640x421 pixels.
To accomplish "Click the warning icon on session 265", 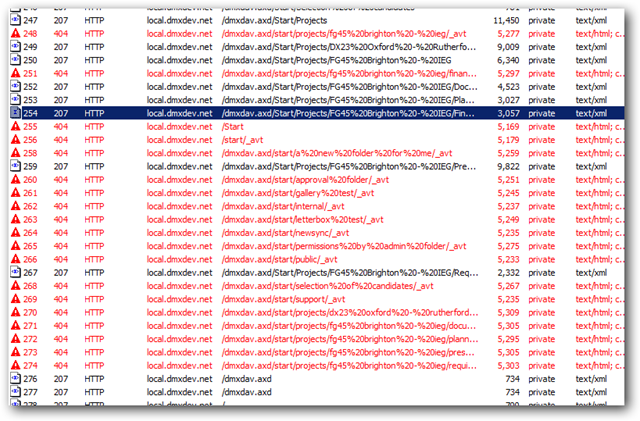I will (x=16, y=246).
